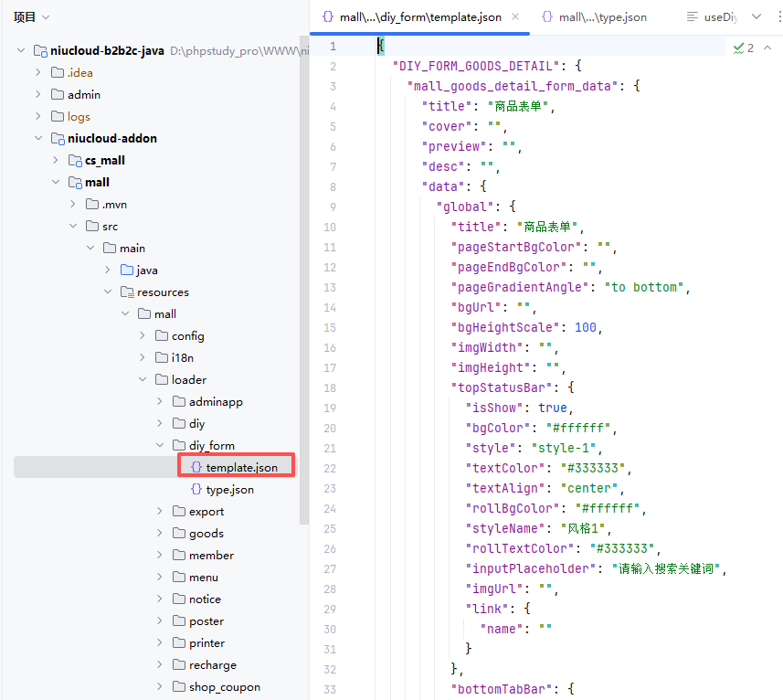Screen dimensions: 783x700
Task: Collapse the niucloud-addon folder
Action: (x=38, y=138)
